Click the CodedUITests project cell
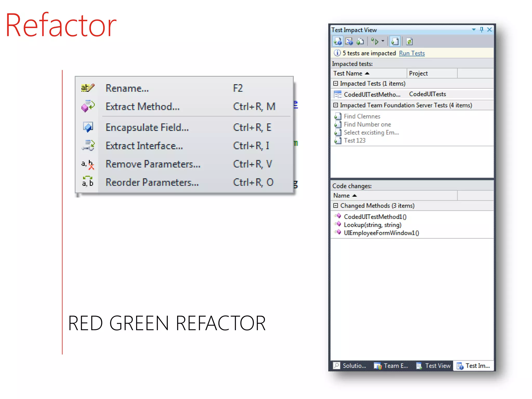Image resolution: width=532 pixels, height=399 pixels. [427, 94]
